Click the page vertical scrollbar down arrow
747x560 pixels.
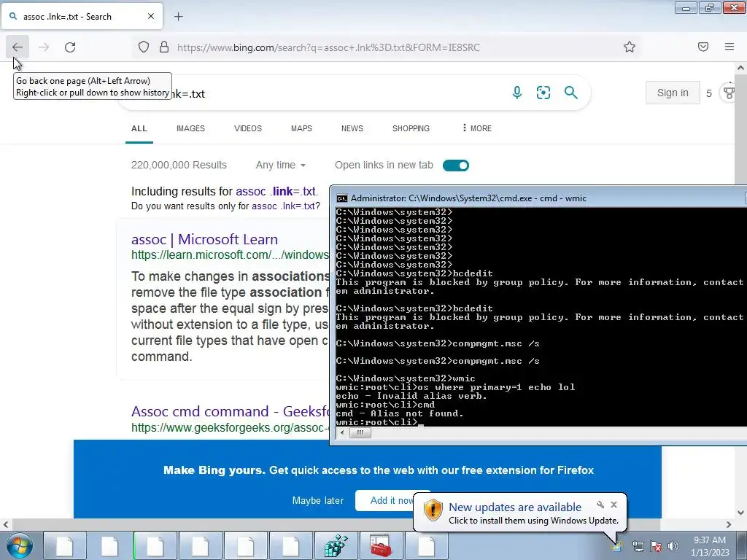click(741, 513)
